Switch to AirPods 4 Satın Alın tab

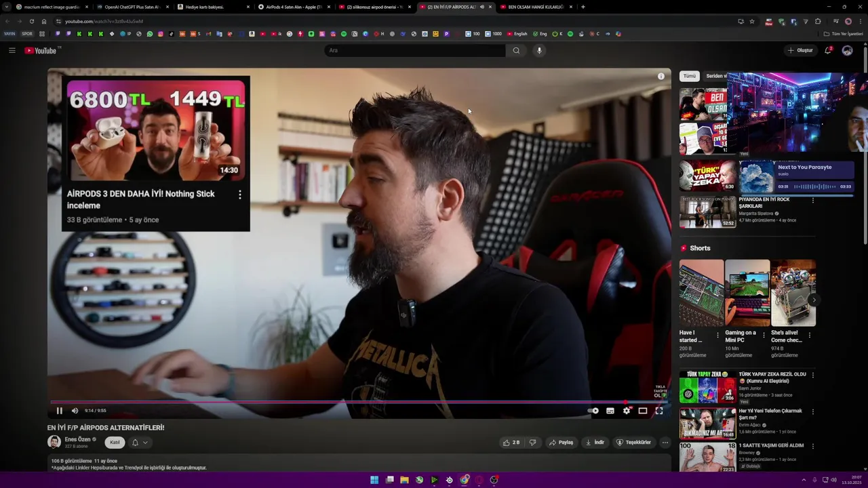point(293,7)
